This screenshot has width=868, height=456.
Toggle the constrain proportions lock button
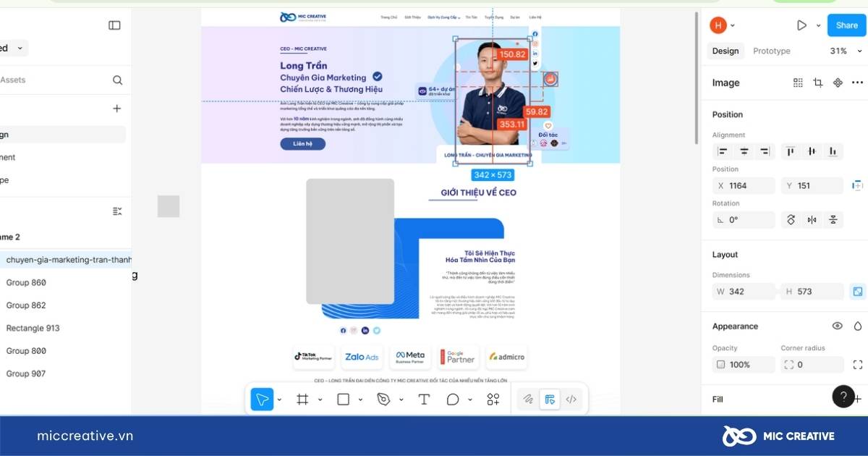(x=857, y=292)
